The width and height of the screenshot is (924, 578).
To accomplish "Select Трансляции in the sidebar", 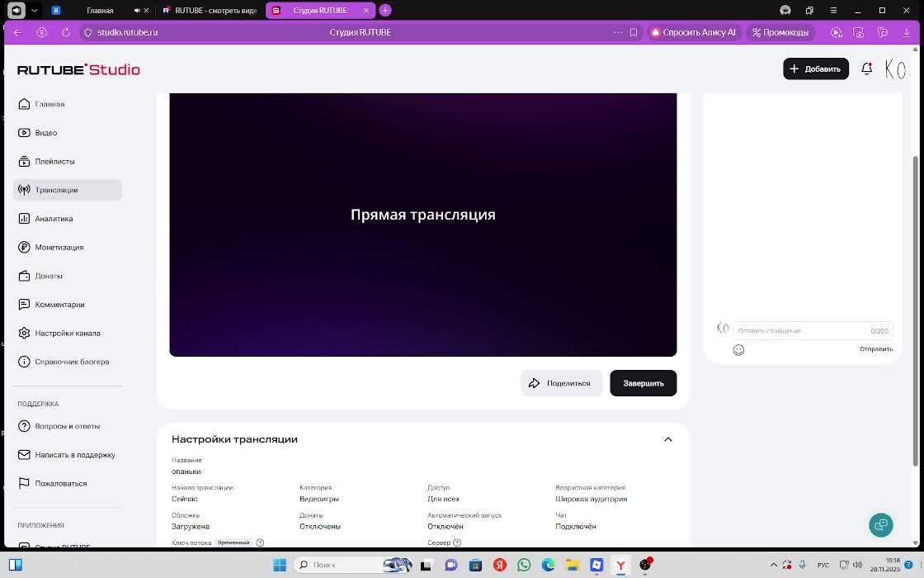I will [67, 190].
